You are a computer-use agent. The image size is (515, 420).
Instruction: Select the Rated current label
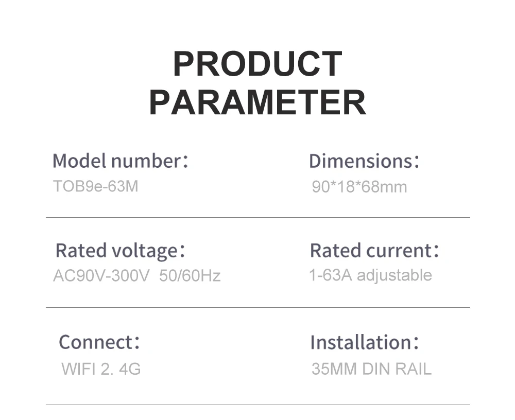374,251
